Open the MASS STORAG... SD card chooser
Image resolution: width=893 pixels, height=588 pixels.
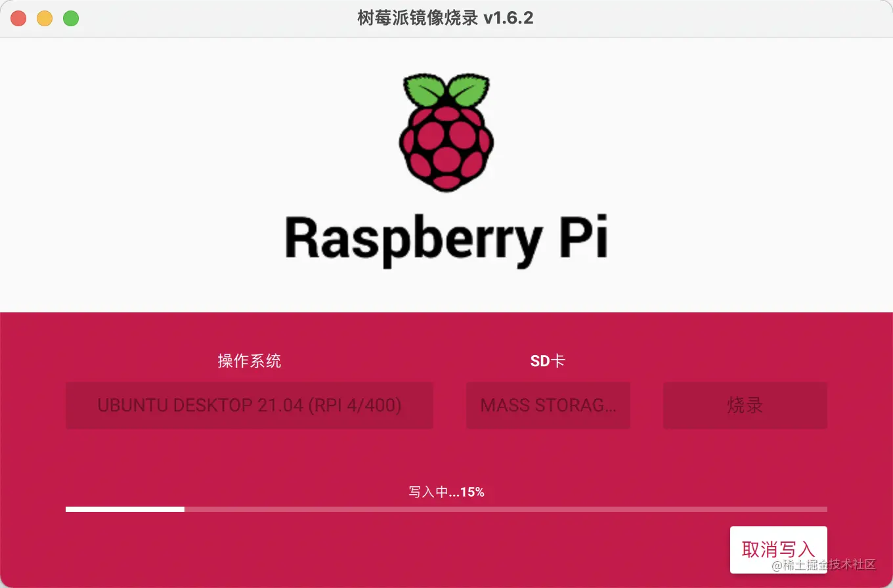click(548, 406)
